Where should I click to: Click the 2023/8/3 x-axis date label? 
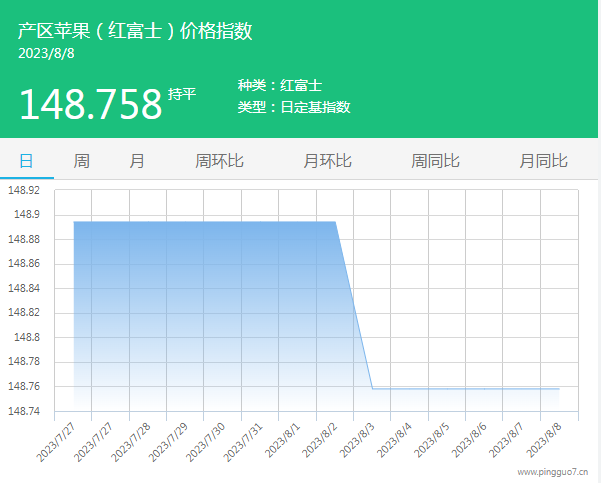358,441
